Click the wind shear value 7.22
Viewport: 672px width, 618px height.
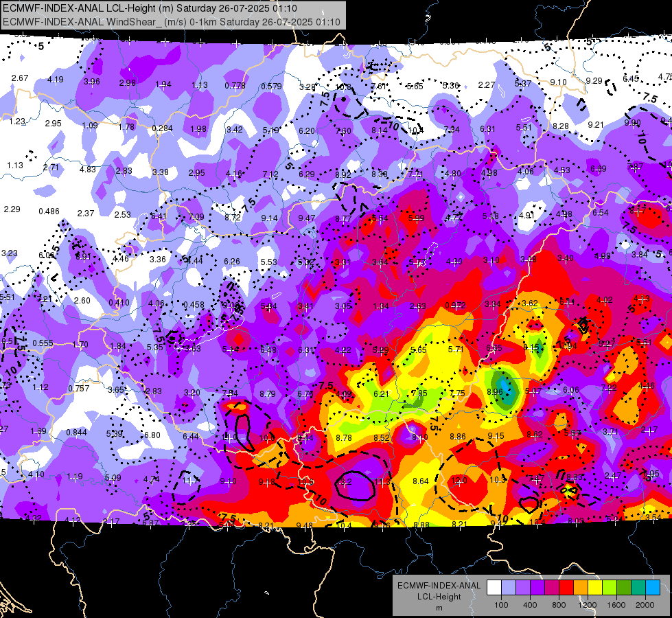(609, 388)
